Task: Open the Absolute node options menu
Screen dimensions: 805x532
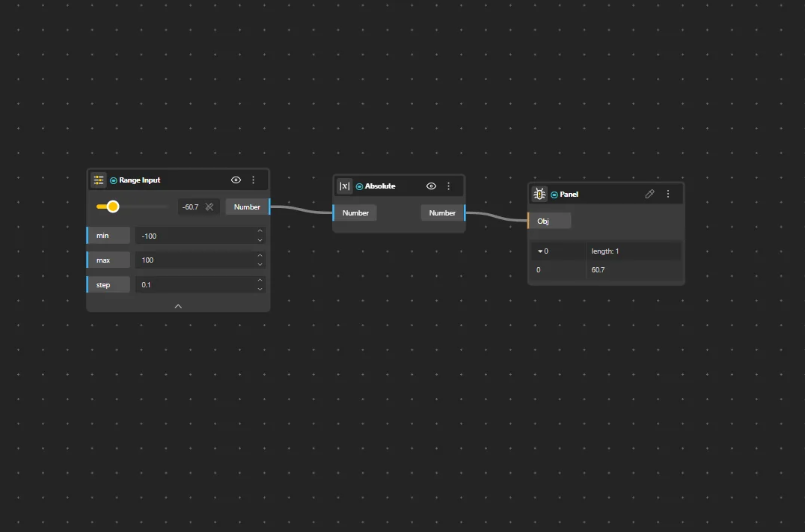Action: pos(449,186)
